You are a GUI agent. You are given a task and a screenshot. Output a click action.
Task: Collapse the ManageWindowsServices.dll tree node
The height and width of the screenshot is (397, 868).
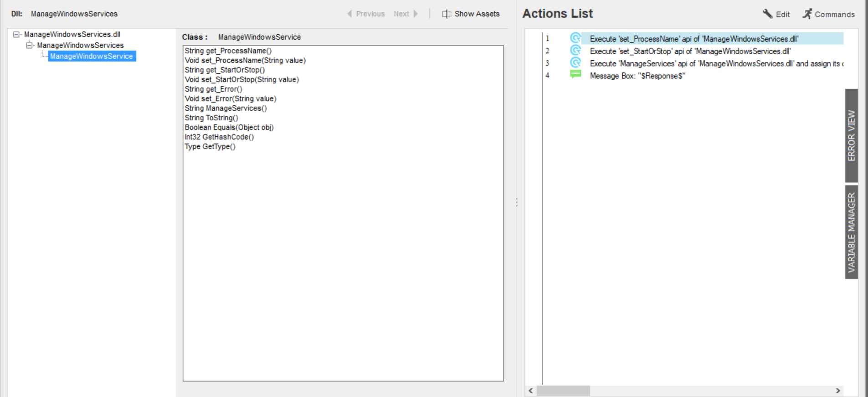click(16, 34)
